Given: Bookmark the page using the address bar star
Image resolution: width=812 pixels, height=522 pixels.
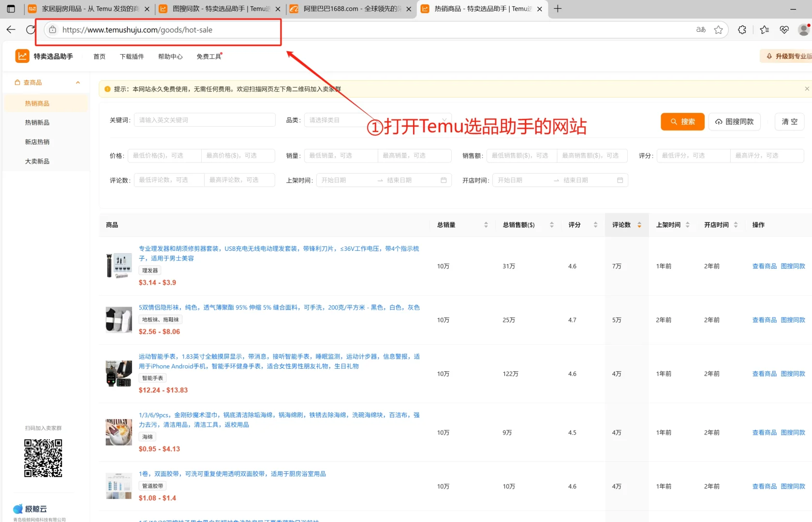Looking at the screenshot, I should pos(719,29).
